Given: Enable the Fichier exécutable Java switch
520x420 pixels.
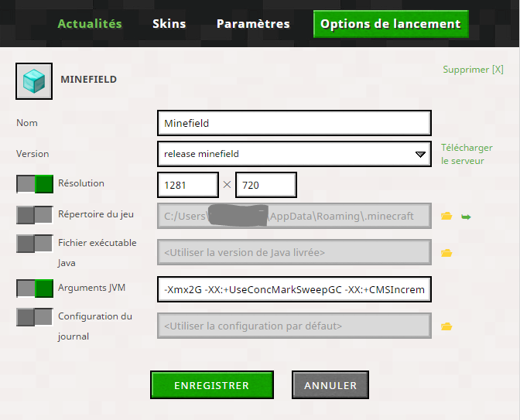Looking at the screenshot, I should coord(35,244).
